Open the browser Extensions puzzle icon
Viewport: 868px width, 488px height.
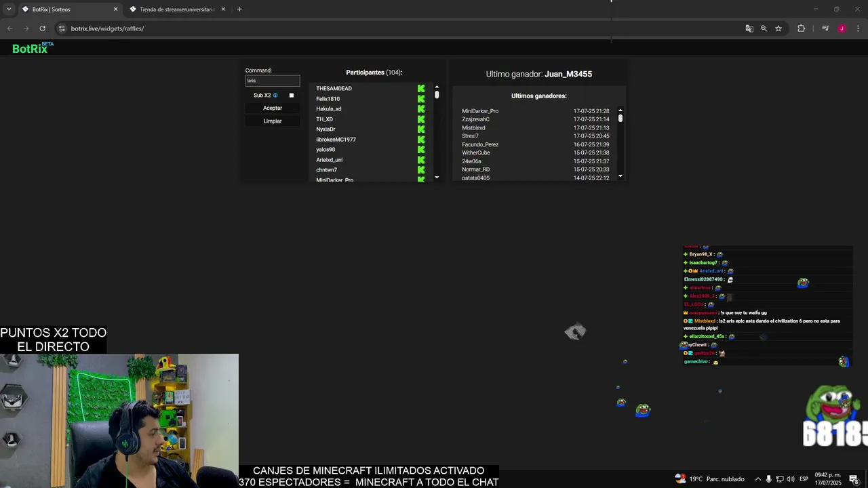click(802, 28)
